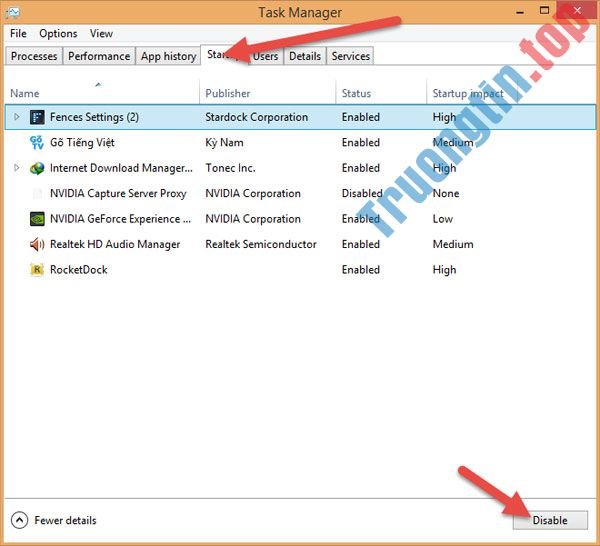Viewport: 600px width, 546px height.
Task: Click the Internet Download Manager icon
Action: [x=37, y=168]
